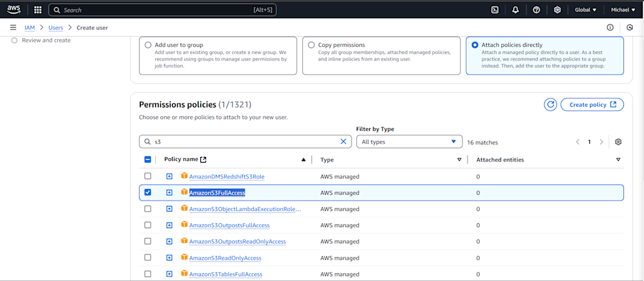This screenshot has height=281, width=644.
Task: Refresh the permissions policies list
Action: coord(551,105)
